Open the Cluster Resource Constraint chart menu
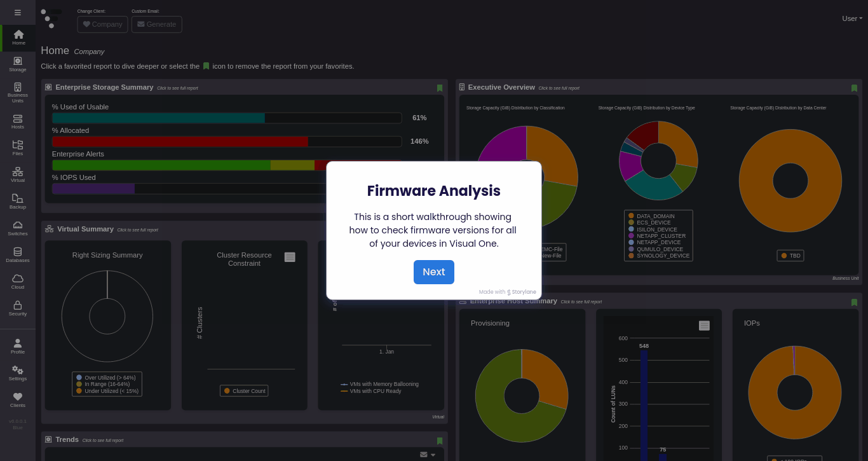Image resolution: width=868 pixels, height=461 pixels. pyautogui.click(x=290, y=257)
